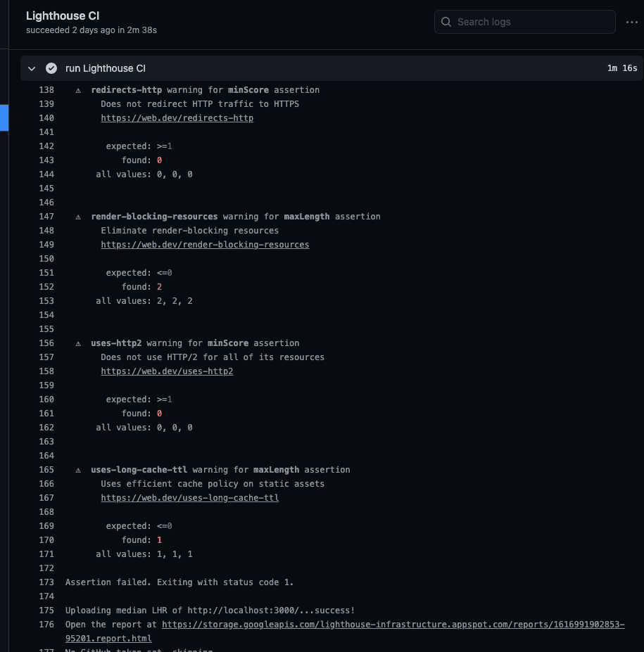Screen dimensions: 644x652
Task: Select line number 175 showing upload success
Action: [x=46, y=611]
